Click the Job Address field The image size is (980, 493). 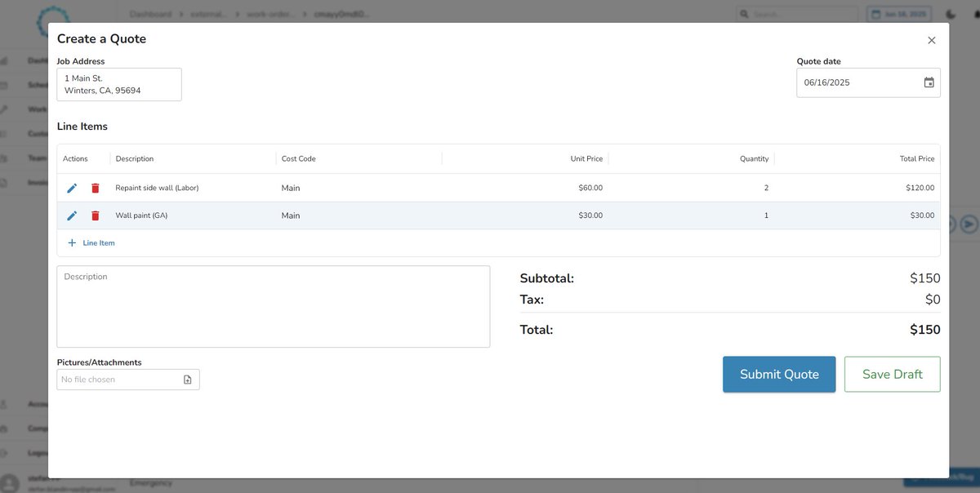(119, 84)
